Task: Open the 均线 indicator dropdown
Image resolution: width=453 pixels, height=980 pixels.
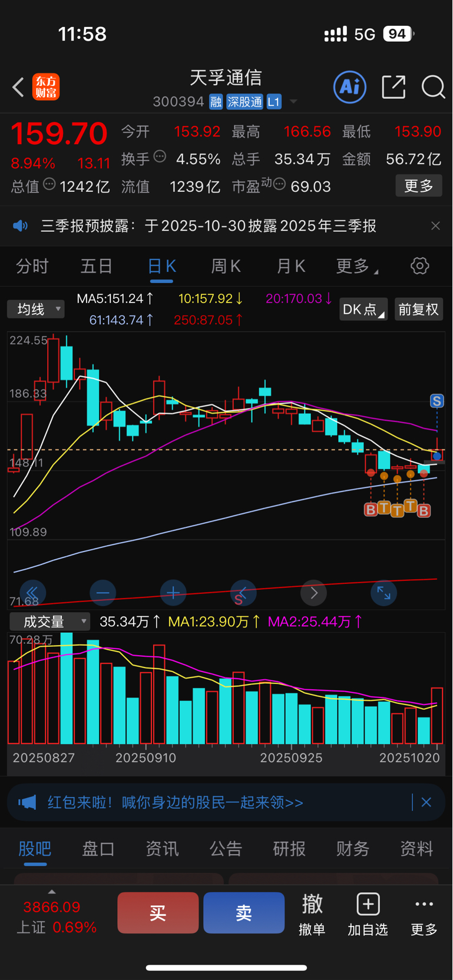Action: pyautogui.click(x=35, y=309)
